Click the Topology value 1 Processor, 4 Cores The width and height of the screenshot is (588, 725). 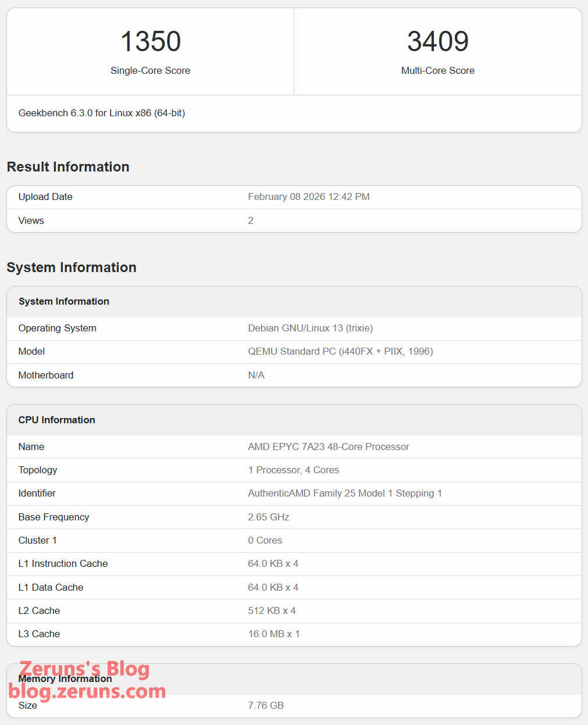pyautogui.click(x=293, y=470)
